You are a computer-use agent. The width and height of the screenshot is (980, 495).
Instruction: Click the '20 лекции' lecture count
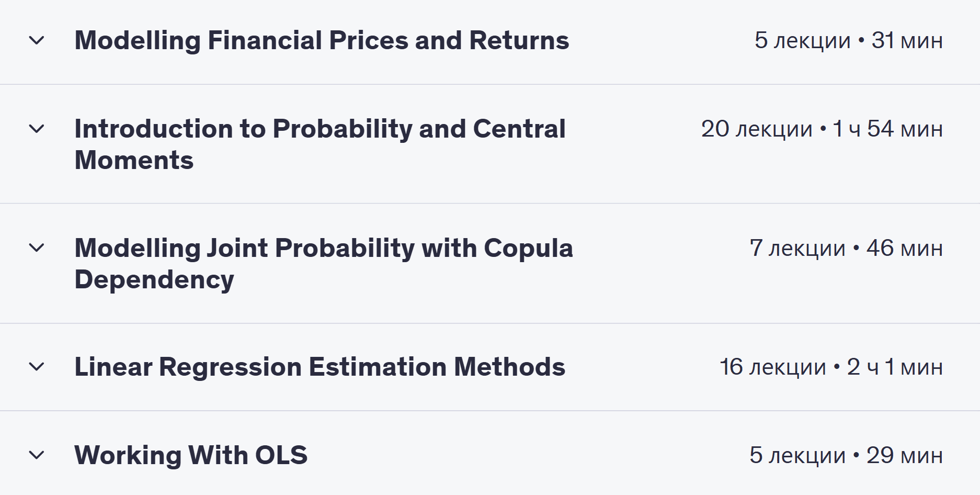point(756,129)
